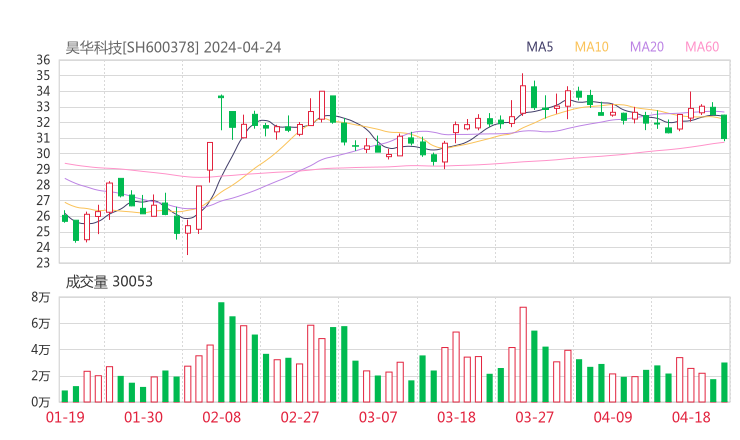The width and height of the screenshot is (740, 440).
Task: Click the chart title 昊华科技[SH600378] 2024-04-24
Action: point(173,47)
